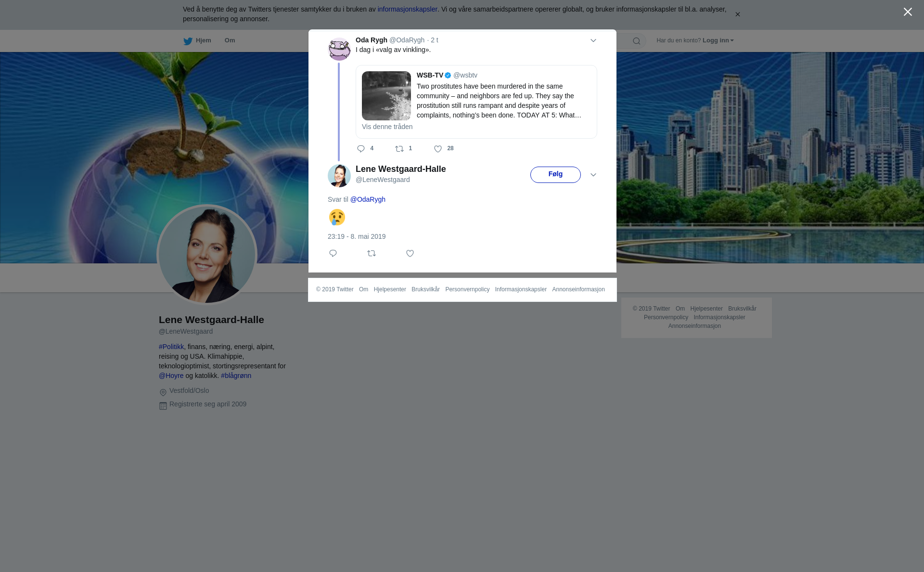Image resolution: width=924 pixels, height=572 pixels.
Task: Click the @LeneWestgaard handle under the profile name
Action: (186, 331)
